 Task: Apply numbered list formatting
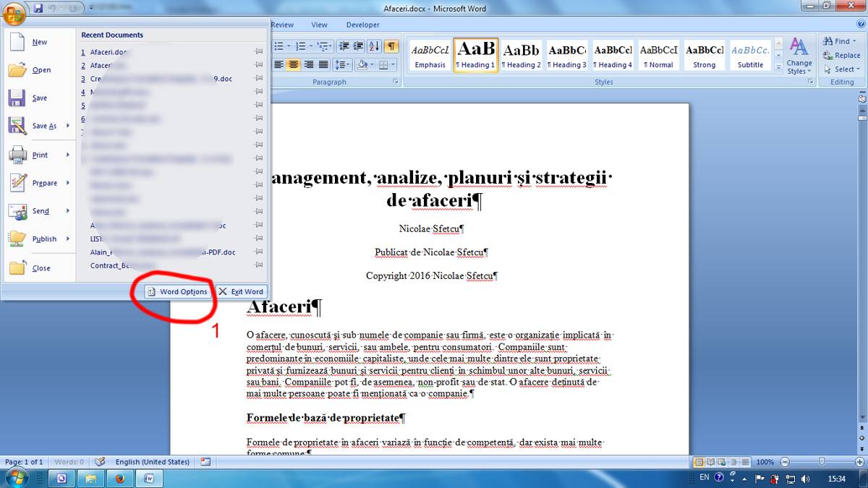302,46
